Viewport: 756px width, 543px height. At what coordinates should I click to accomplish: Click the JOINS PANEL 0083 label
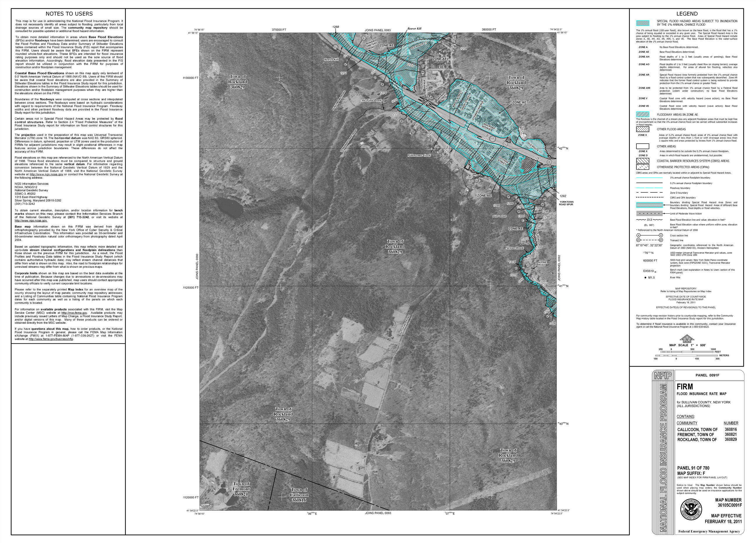[x=377, y=30]
